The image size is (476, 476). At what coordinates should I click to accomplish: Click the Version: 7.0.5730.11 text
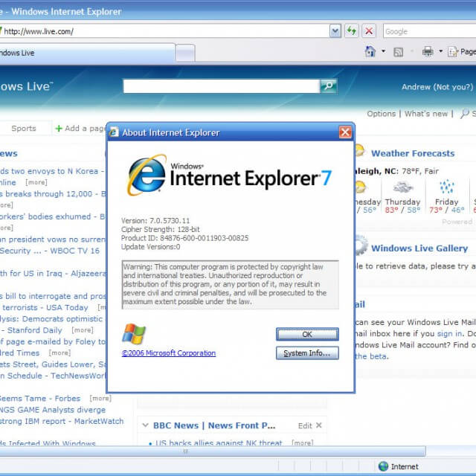click(x=155, y=221)
